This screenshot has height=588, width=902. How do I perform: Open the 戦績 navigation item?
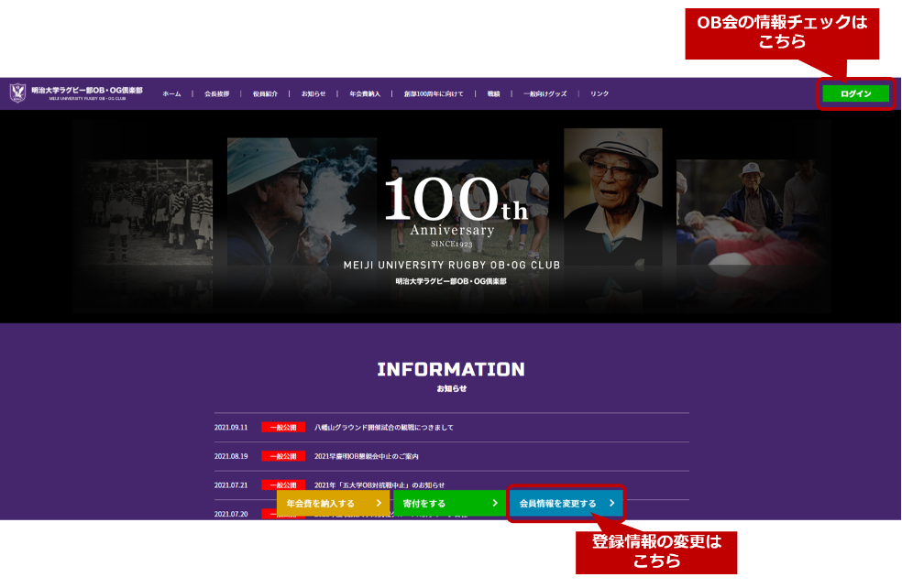pos(493,93)
